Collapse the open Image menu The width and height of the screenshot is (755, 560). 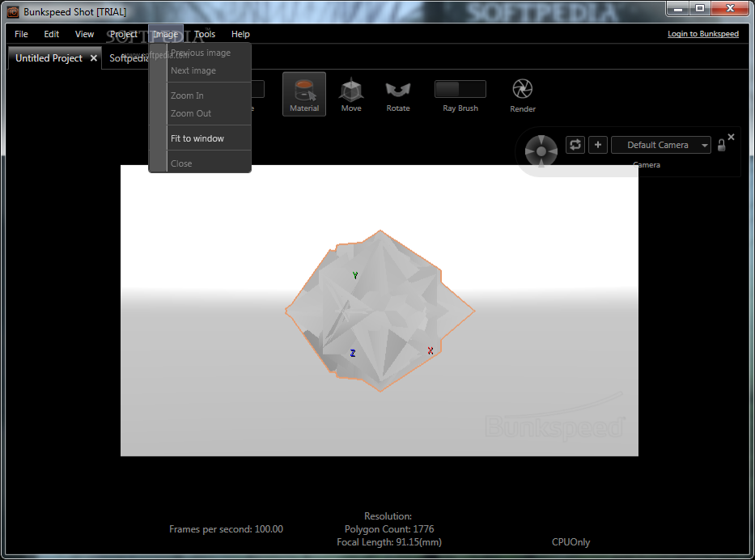(166, 34)
